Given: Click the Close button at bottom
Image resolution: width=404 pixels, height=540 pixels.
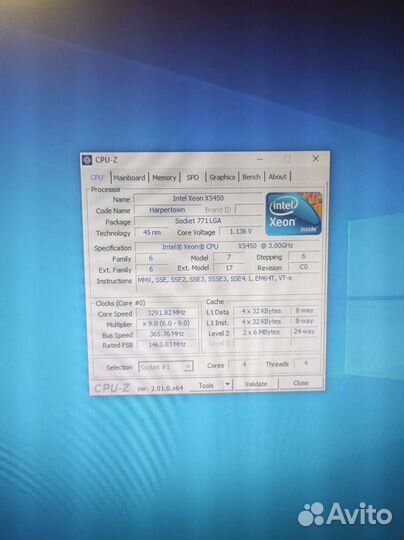Looking at the screenshot, I should point(301,383).
